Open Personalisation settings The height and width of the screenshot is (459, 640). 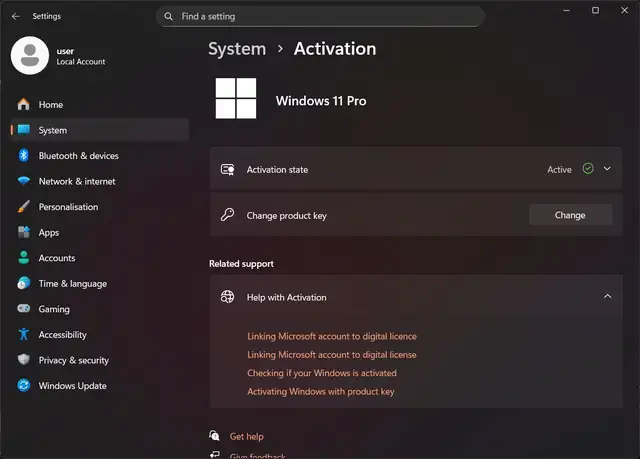pos(100,207)
